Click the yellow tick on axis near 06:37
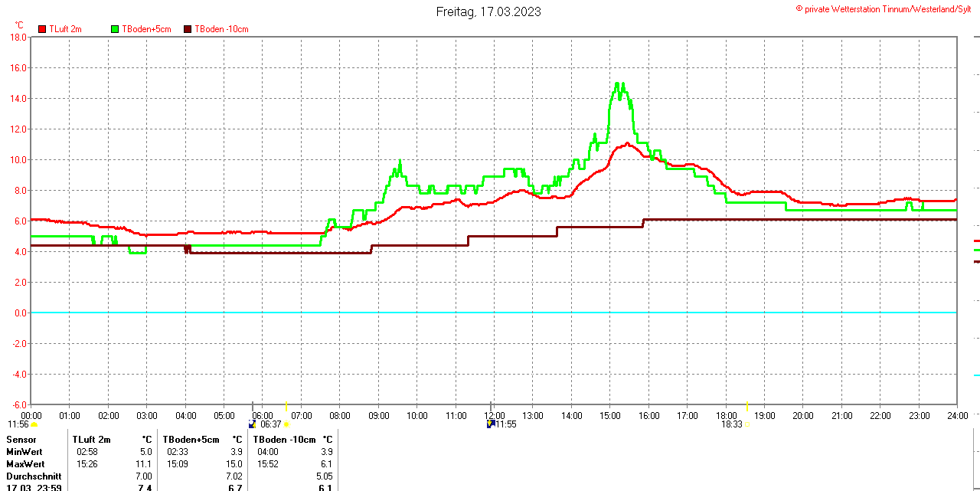 [286, 406]
